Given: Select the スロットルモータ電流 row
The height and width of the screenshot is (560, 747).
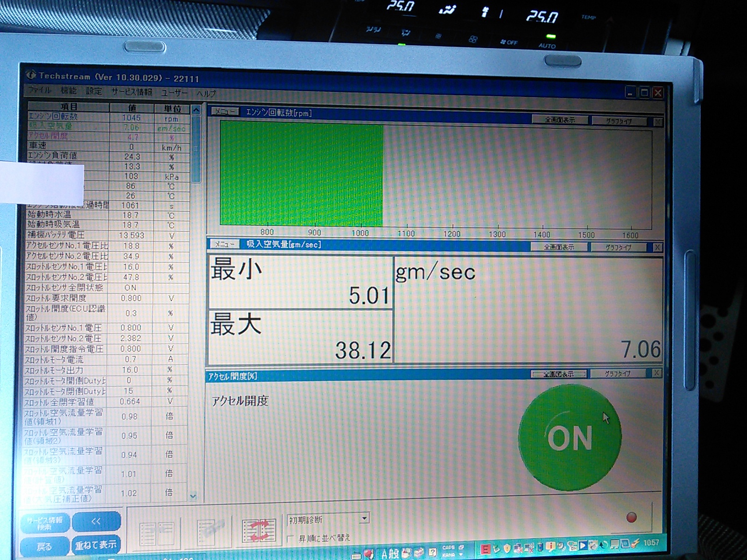Looking at the screenshot, I should (106, 359).
